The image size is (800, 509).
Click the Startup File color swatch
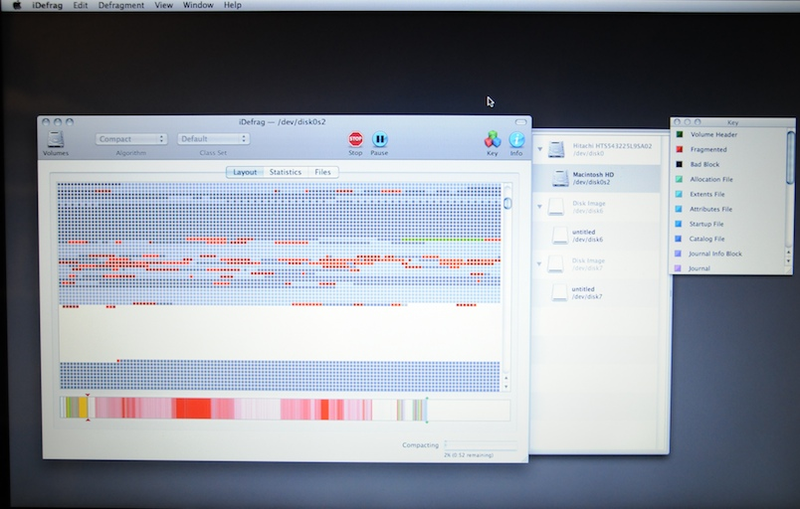[x=679, y=223]
